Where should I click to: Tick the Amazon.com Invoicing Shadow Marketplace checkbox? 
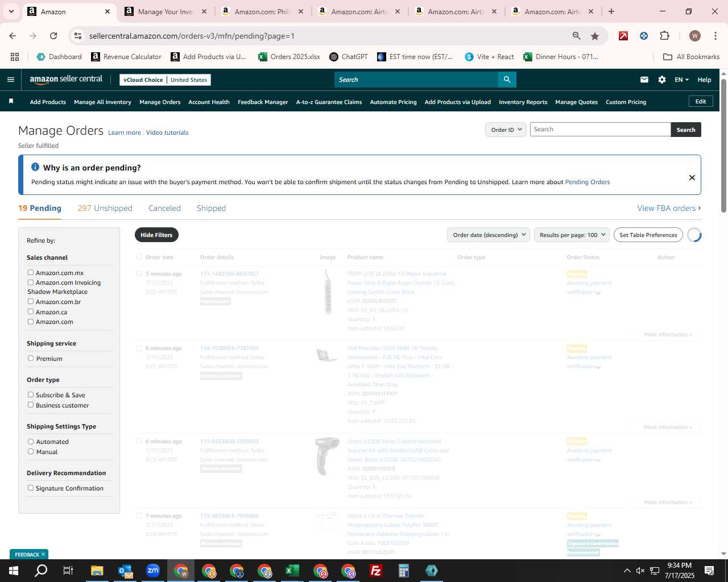coord(31,282)
